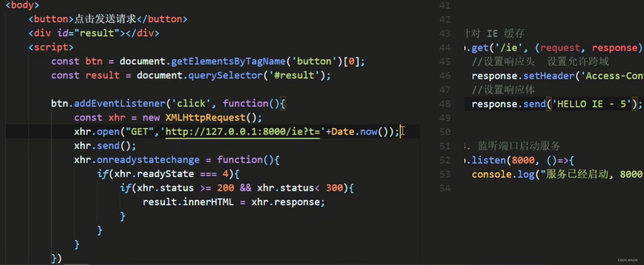This screenshot has height=265, width=644.
Task: Click the readyState property
Action: pos(165,174)
